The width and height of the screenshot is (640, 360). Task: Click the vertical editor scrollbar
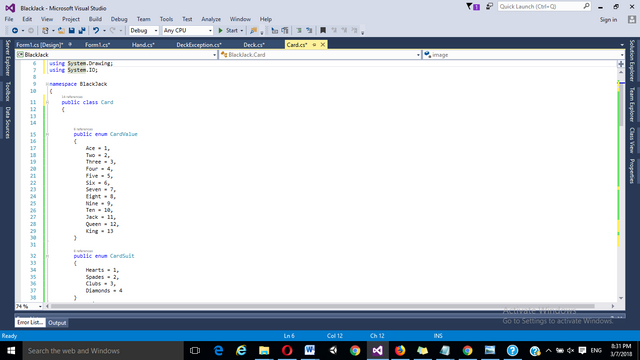(x=621, y=185)
